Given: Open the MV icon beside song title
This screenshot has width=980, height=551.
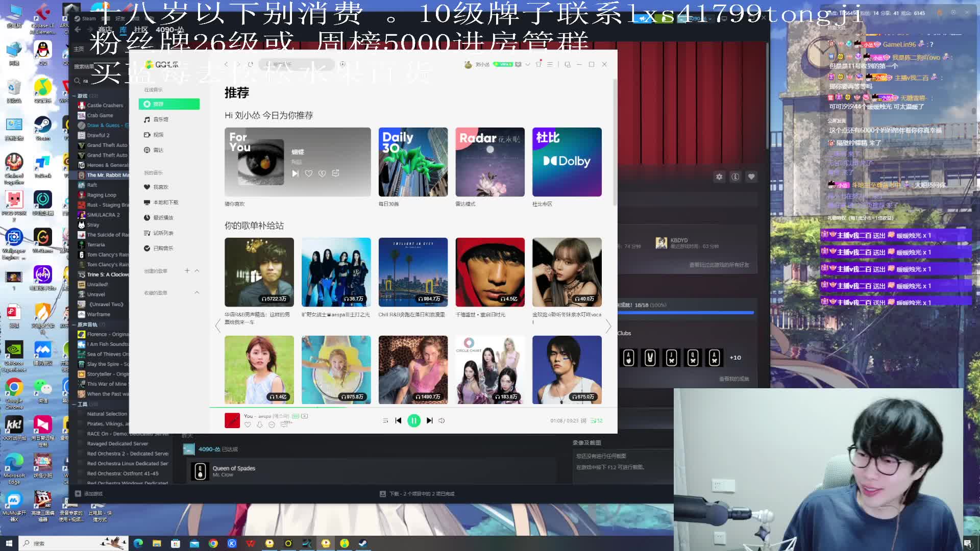Looking at the screenshot, I should (305, 416).
